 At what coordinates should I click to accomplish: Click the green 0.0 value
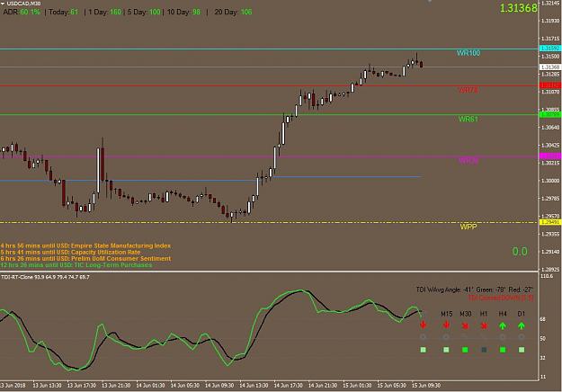pos(520,252)
